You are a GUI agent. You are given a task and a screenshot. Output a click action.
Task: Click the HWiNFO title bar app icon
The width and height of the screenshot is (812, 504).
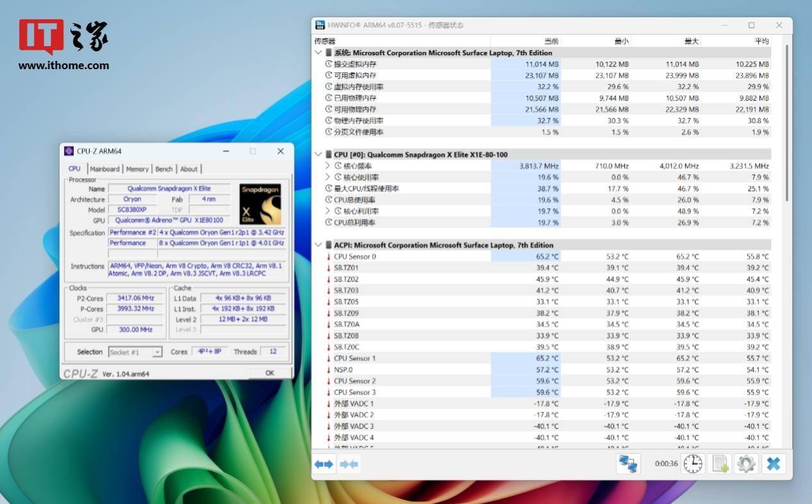tap(321, 25)
